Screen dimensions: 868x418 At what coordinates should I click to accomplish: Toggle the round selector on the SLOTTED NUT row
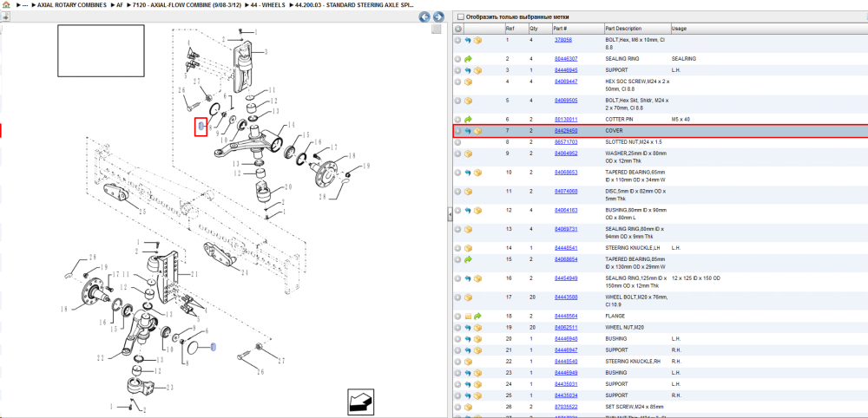pyautogui.click(x=457, y=142)
